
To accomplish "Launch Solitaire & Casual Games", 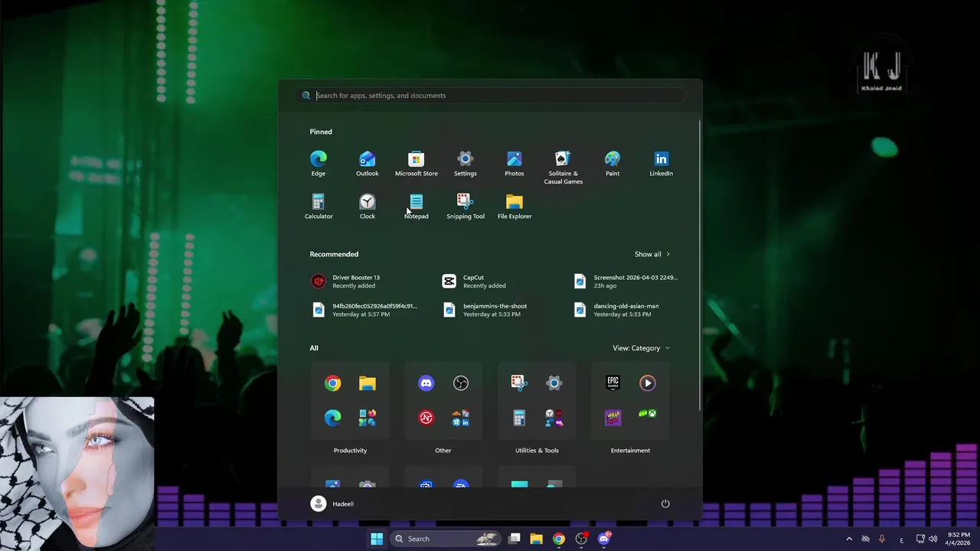I will [563, 168].
